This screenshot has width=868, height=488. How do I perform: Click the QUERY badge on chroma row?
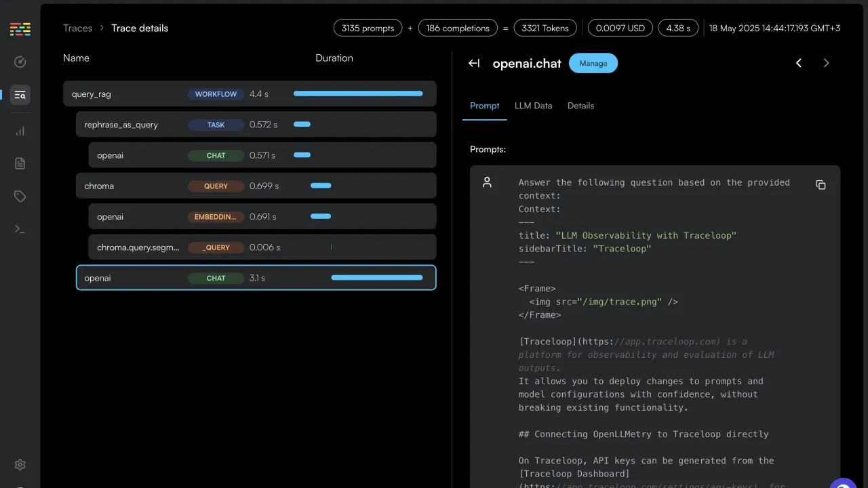pyautogui.click(x=216, y=186)
